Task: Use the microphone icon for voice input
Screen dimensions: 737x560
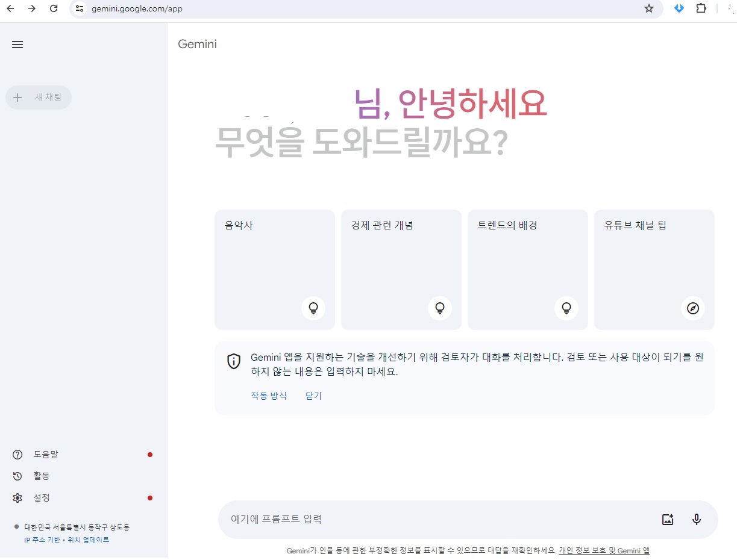Action: click(x=697, y=519)
